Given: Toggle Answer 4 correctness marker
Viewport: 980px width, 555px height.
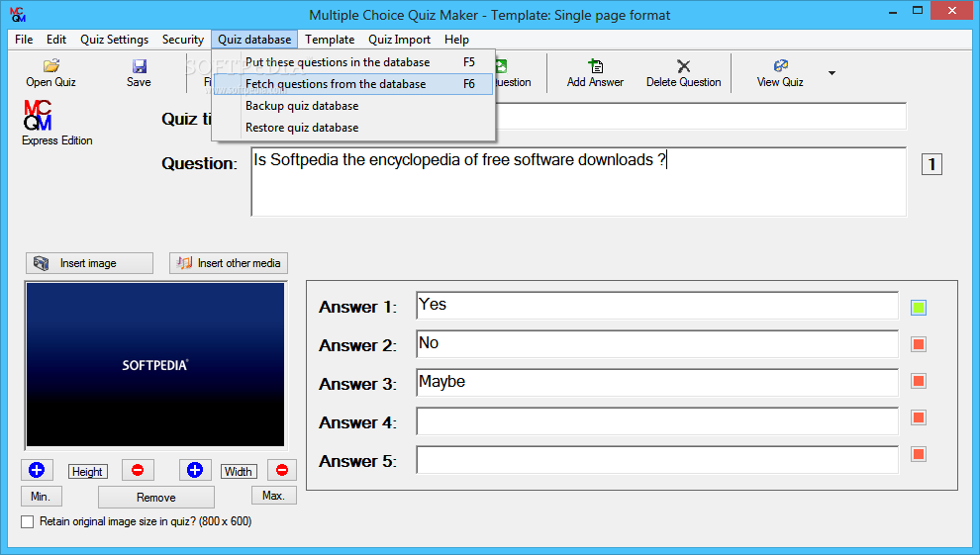Looking at the screenshot, I should 918,417.
